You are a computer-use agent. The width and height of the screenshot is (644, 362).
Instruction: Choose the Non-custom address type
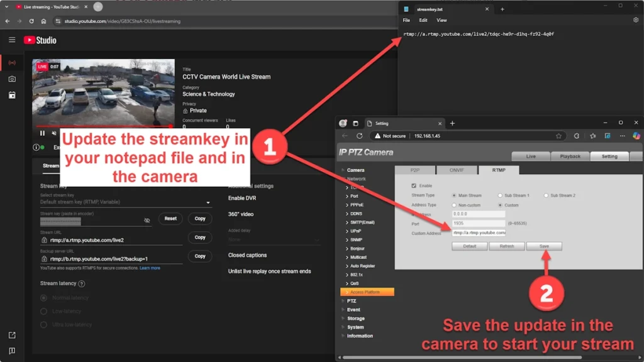point(455,205)
